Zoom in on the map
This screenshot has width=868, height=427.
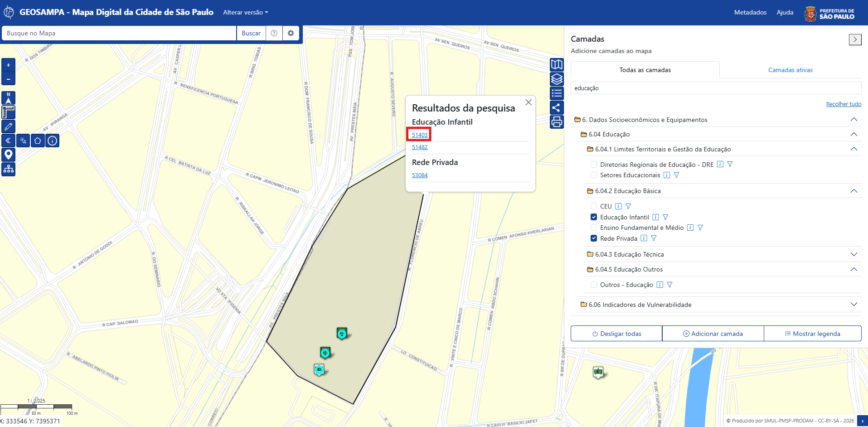click(x=8, y=65)
